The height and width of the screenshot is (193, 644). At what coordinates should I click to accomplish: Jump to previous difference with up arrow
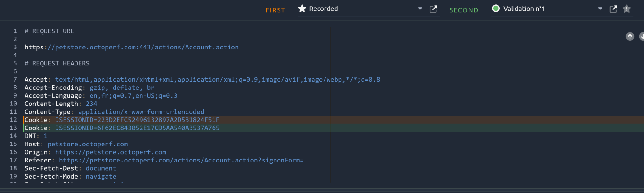coord(630,37)
